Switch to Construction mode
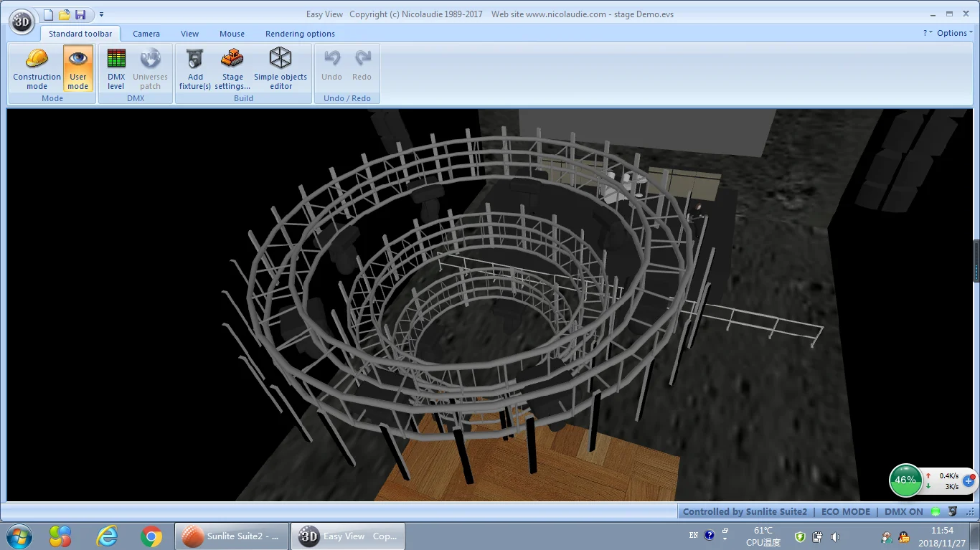 click(x=37, y=69)
